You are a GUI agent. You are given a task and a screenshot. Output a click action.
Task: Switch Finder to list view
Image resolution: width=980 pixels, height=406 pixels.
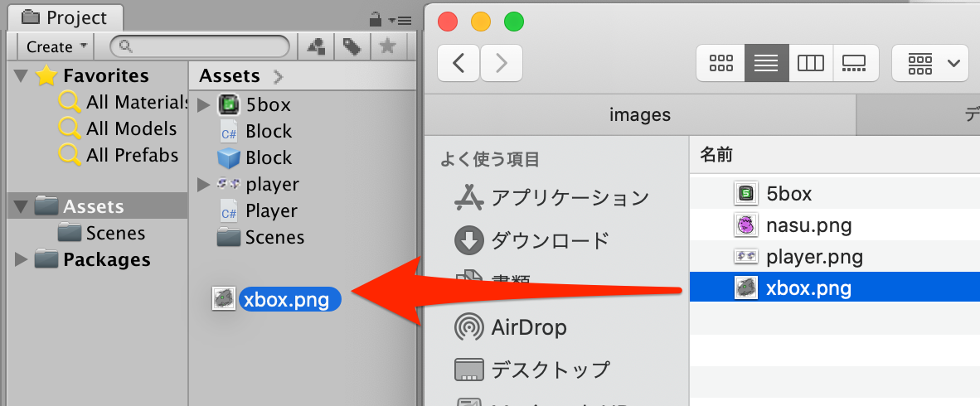click(766, 63)
